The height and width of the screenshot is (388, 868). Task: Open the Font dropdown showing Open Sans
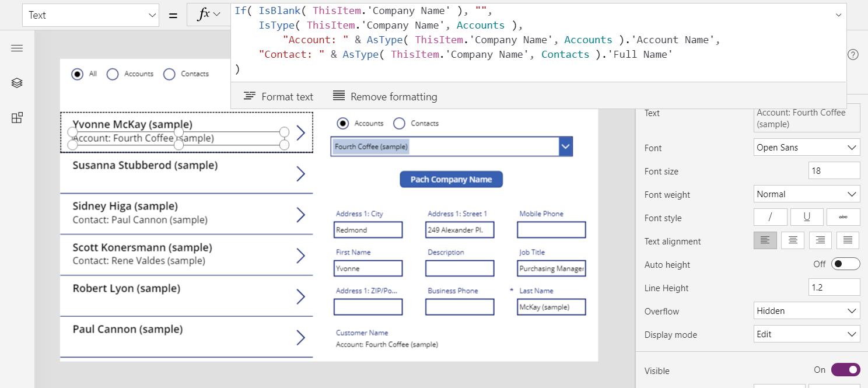pyautogui.click(x=807, y=147)
